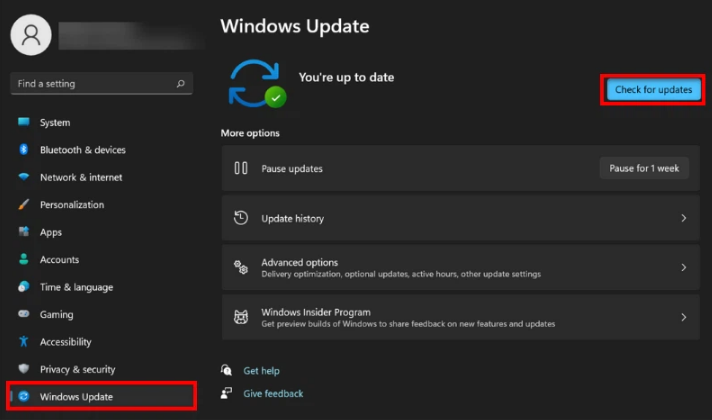This screenshot has width=712, height=420.
Task: Click the Personalization paintbrush icon
Action: [23, 205]
